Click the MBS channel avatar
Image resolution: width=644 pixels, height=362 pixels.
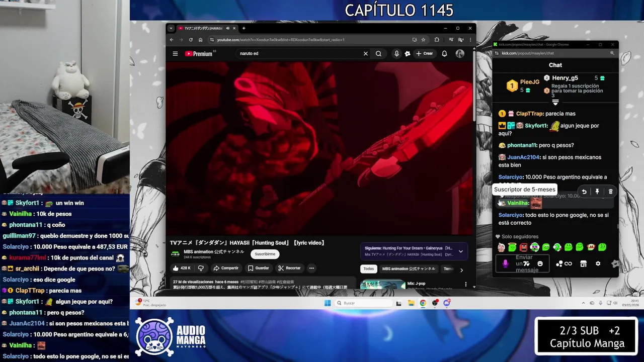tap(175, 254)
